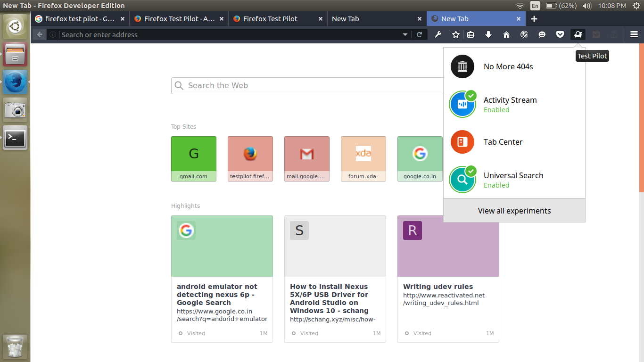Open Ubuntu Dash from launcher

(15, 27)
